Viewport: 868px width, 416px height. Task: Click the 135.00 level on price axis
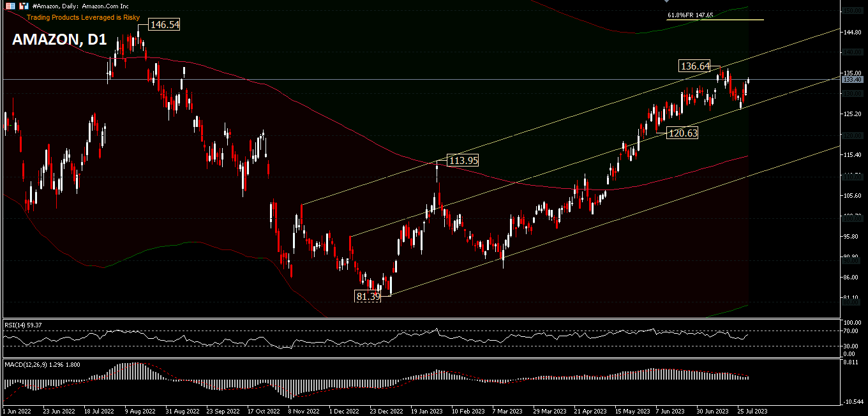(851, 73)
